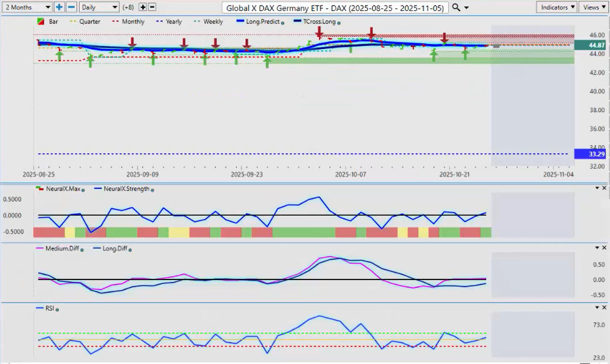610x364 pixels.
Task: Click the settings dot beside Long.Predict
Action: [283, 22]
